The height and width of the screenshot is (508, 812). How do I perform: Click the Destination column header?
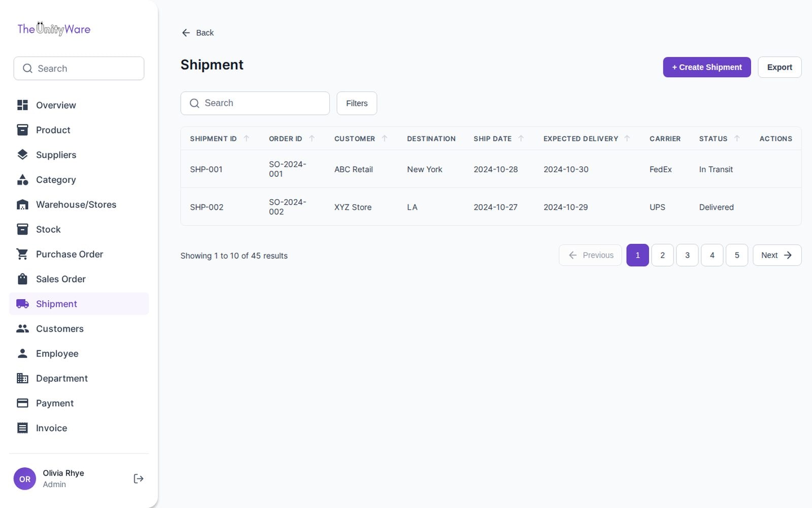pos(431,139)
